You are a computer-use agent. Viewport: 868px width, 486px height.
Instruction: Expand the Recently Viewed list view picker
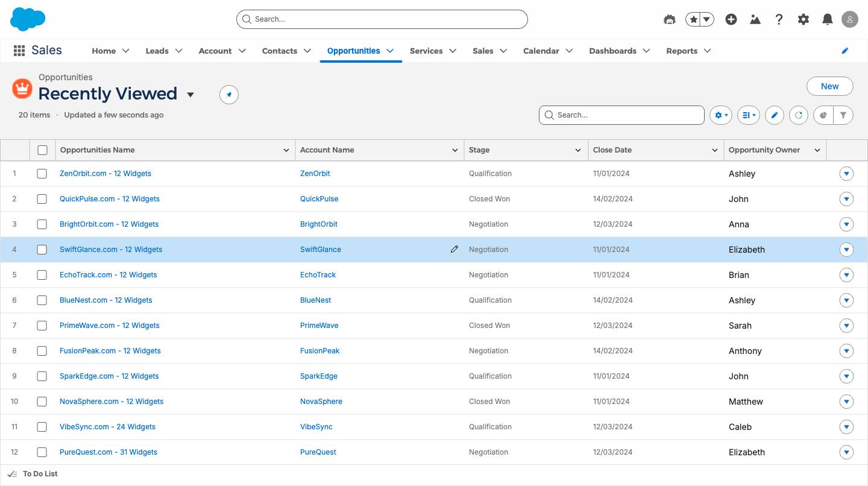190,95
